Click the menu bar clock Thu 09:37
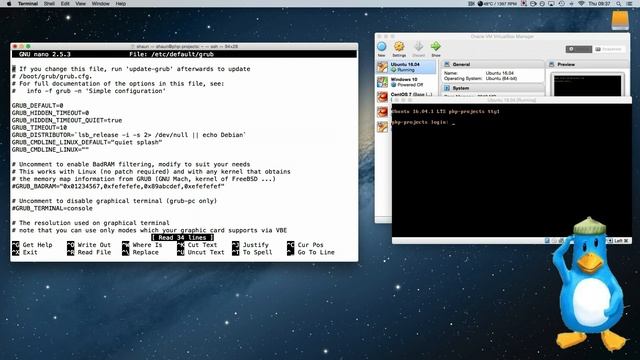The height and width of the screenshot is (360, 640). [x=599, y=4]
